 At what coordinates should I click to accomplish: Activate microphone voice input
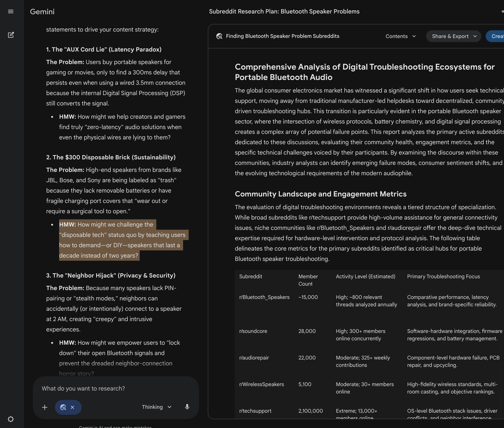click(x=187, y=407)
